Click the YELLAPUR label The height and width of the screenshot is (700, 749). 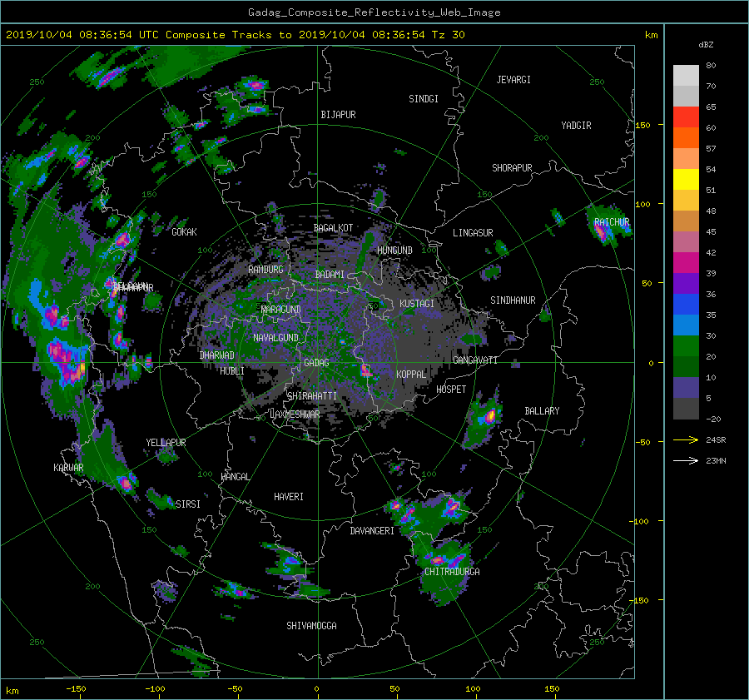click(x=166, y=443)
